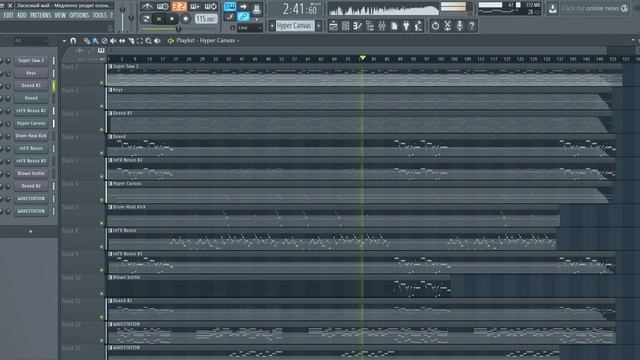Select the mute tool in playlist toolbar
The image size is (640, 360).
click(x=113, y=41)
